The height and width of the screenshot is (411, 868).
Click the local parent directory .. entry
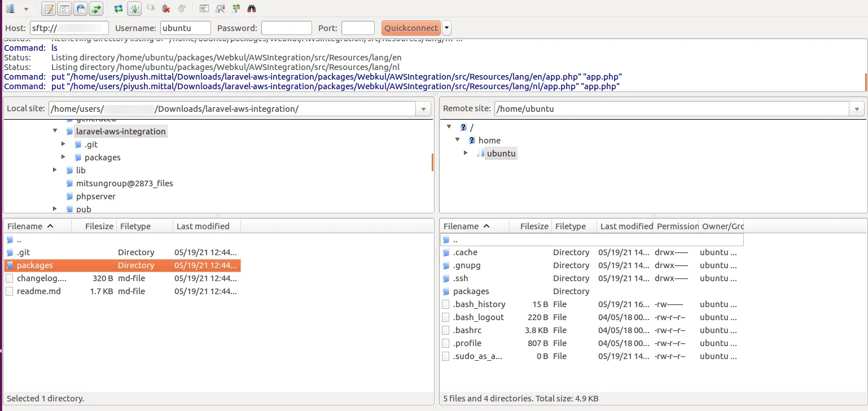[122, 239]
